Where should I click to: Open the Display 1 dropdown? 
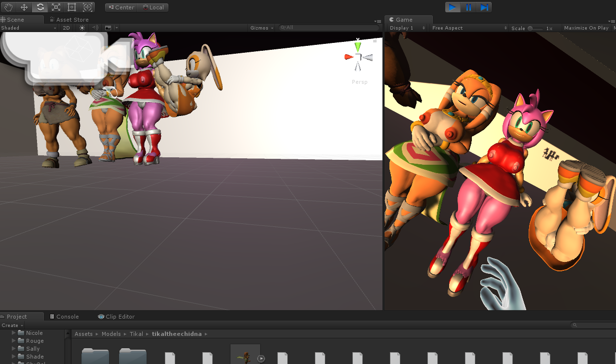point(407,28)
